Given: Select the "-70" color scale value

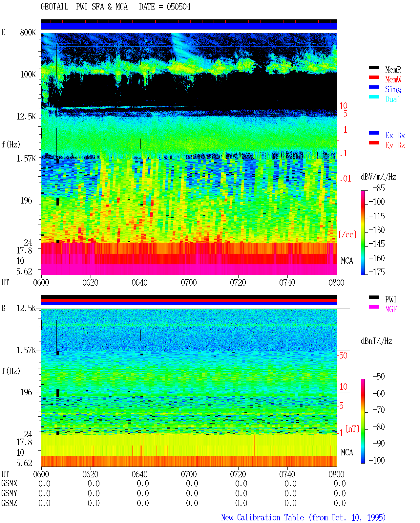Looking at the screenshot, I should click(379, 410).
